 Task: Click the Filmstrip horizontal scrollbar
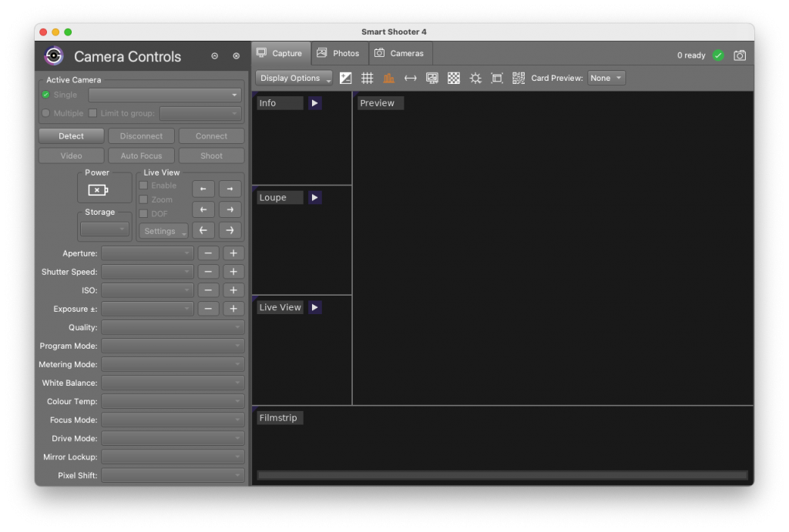502,475
